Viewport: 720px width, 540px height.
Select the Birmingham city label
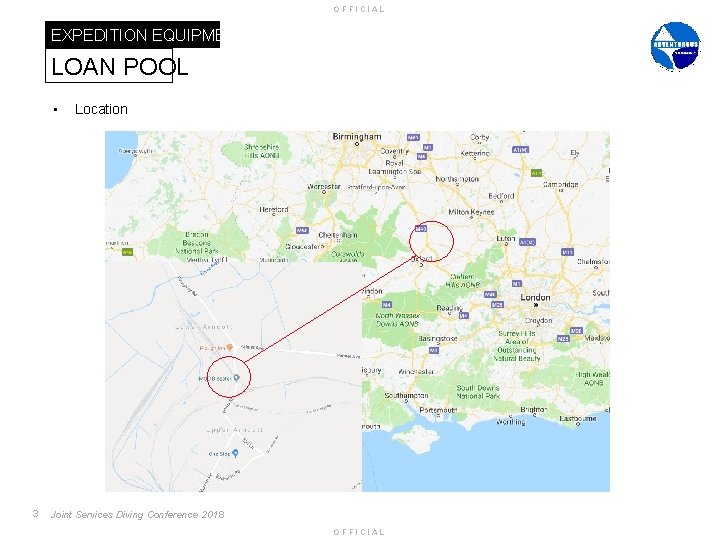(x=357, y=136)
